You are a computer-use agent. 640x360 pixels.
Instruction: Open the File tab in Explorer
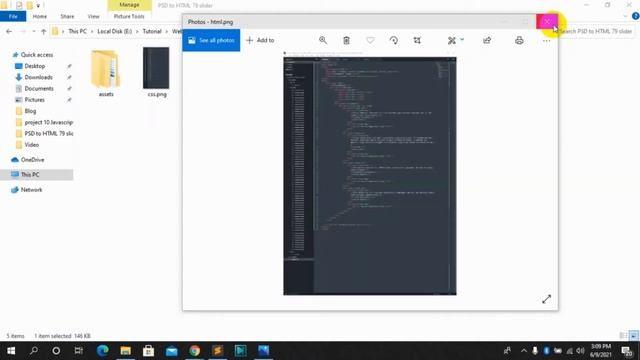pos(13,16)
